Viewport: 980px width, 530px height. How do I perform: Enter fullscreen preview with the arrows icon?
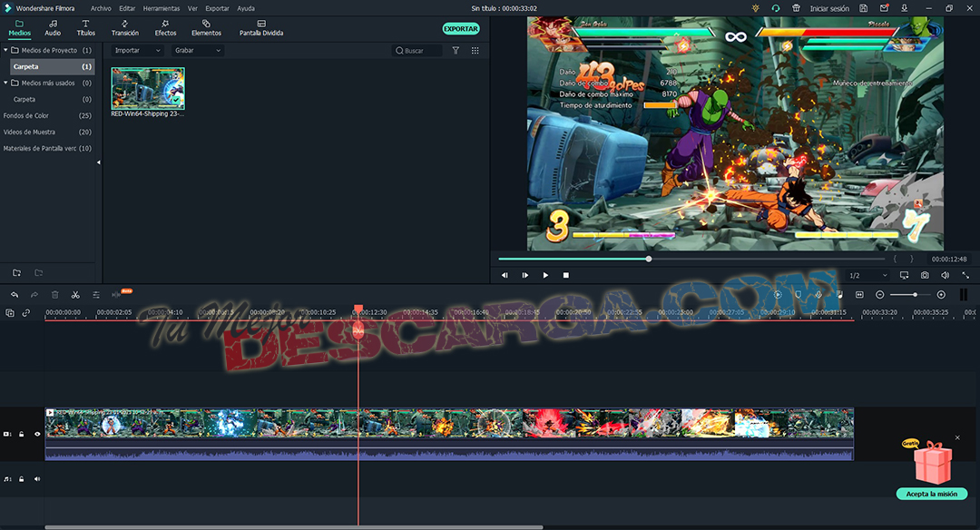click(x=965, y=275)
